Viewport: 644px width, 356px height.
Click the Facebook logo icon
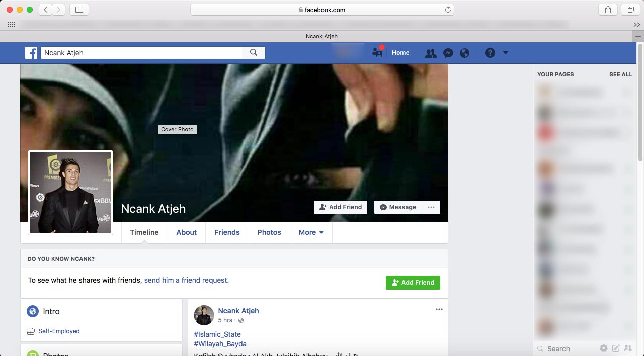tap(31, 53)
